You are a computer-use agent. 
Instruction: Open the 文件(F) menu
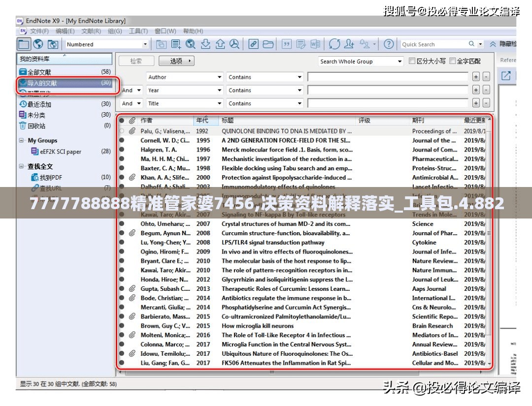pyautogui.click(x=39, y=31)
